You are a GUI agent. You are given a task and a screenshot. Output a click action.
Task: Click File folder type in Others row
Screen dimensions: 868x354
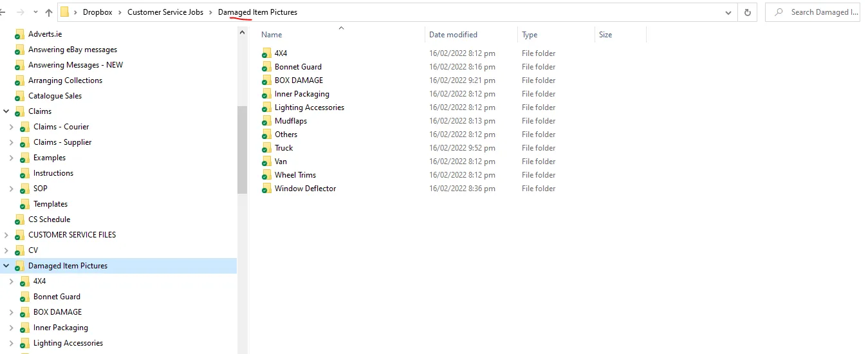(x=539, y=135)
